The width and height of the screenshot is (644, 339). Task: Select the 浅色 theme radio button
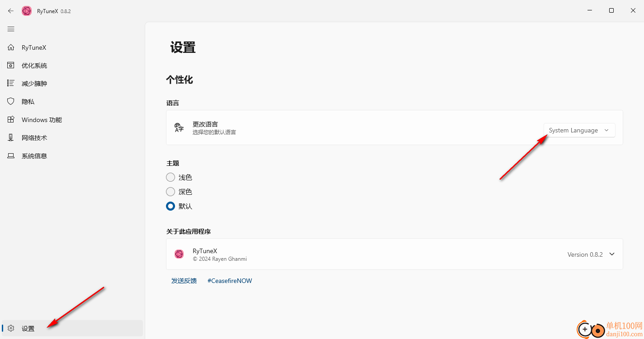pyautogui.click(x=170, y=177)
